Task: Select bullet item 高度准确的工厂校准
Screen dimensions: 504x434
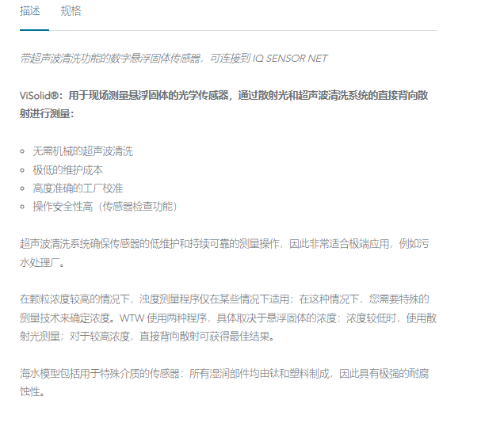Action: (78, 188)
